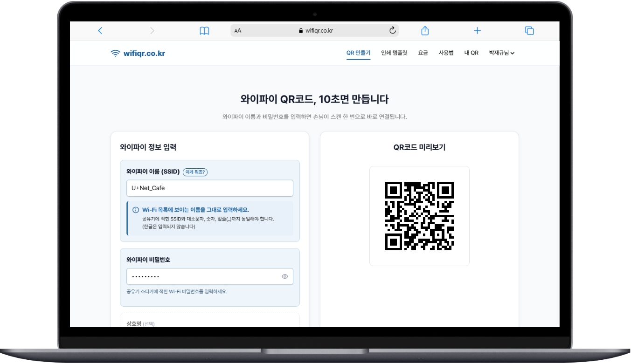The height and width of the screenshot is (364, 631).
Task: Toggle password visibility with the eye icon
Action: tap(285, 276)
